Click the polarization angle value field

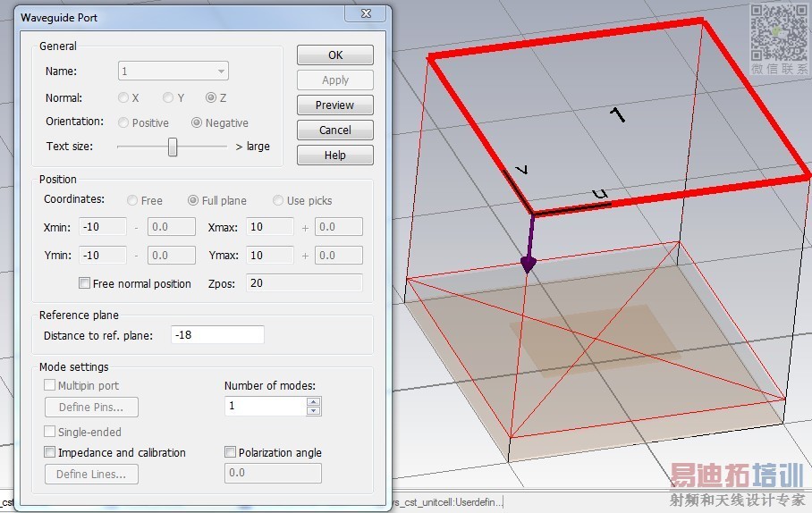[273, 473]
